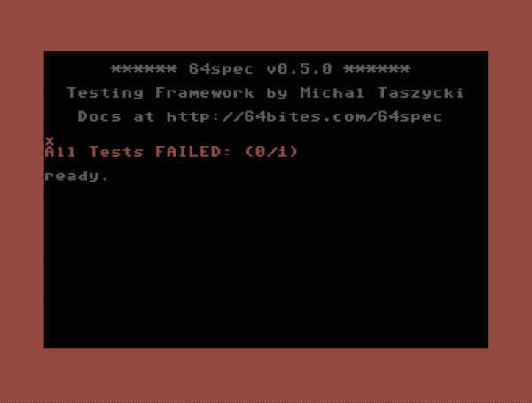Click the word Framework in the header
532x403 pixels.
click(x=204, y=93)
